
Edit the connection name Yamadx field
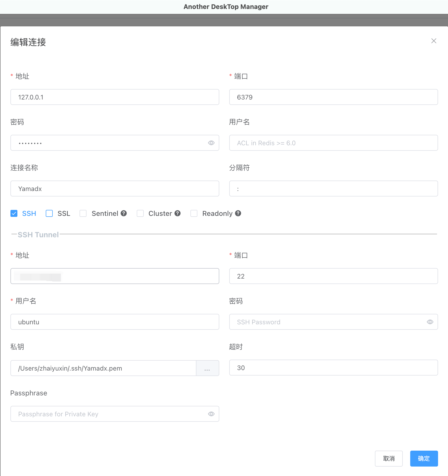(115, 189)
